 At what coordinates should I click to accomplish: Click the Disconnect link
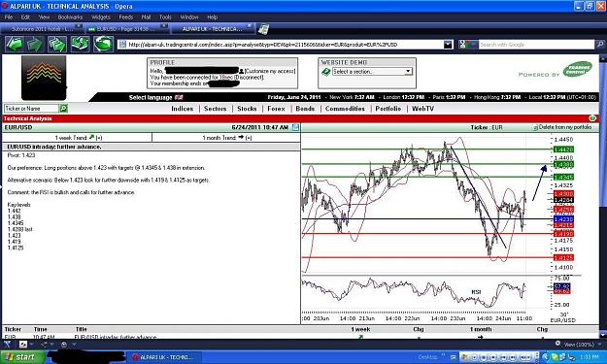pos(249,77)
